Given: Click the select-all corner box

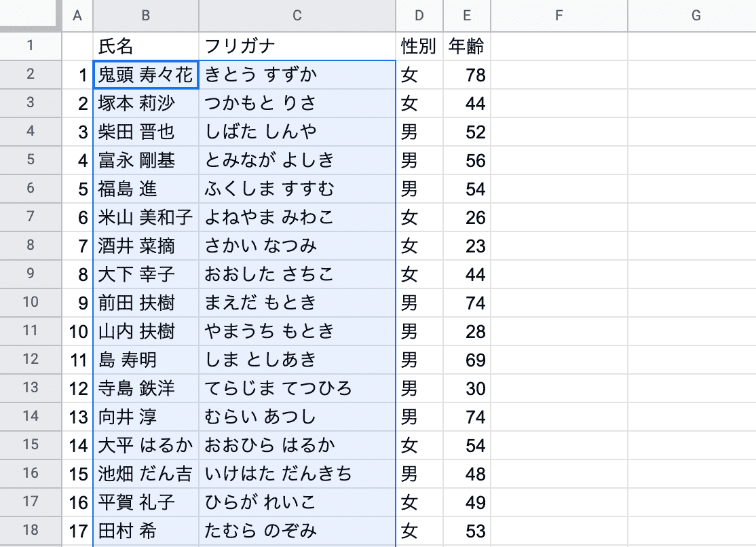Looking at the screenshot, I should point(31,16).
